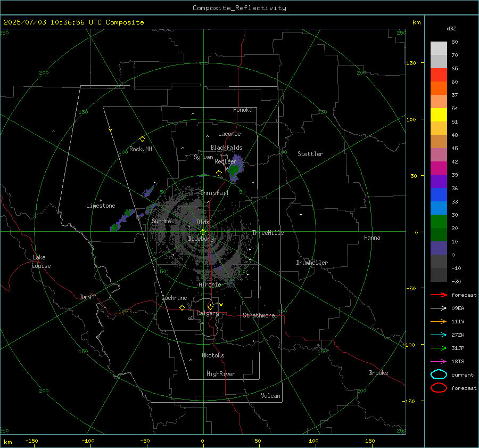Click the Olds label near radar center
479x448 pixels.
pyautogui.click(x=203, y=222)
